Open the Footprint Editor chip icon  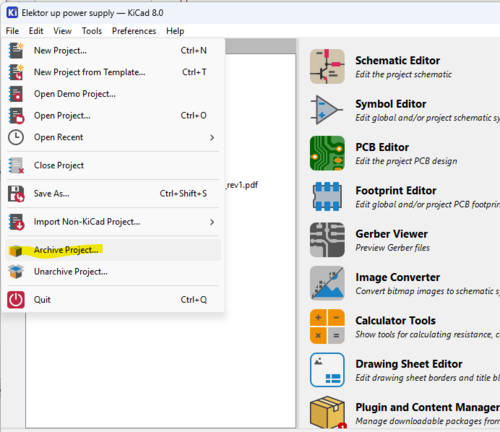[327, 196]
